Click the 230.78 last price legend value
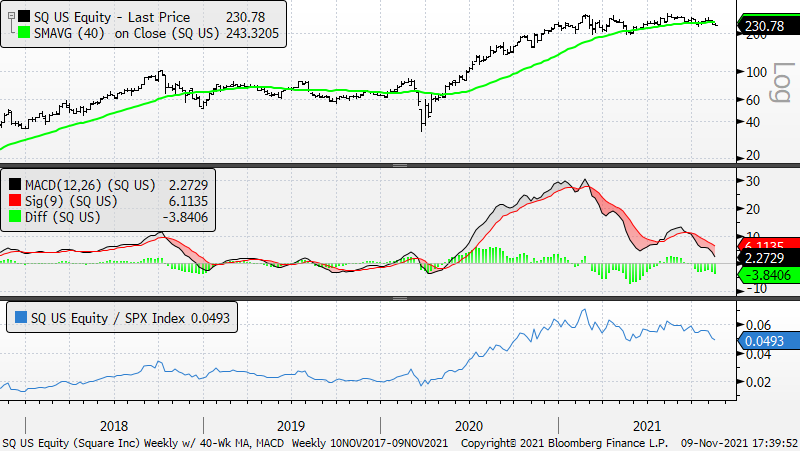 tap(245, 17)
